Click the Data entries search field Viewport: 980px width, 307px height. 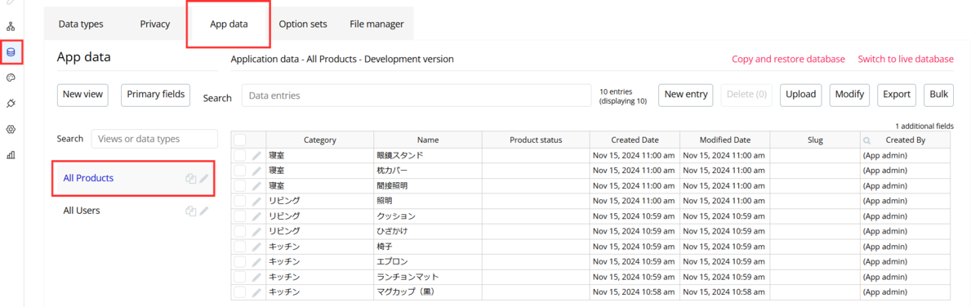coord(416,96)
